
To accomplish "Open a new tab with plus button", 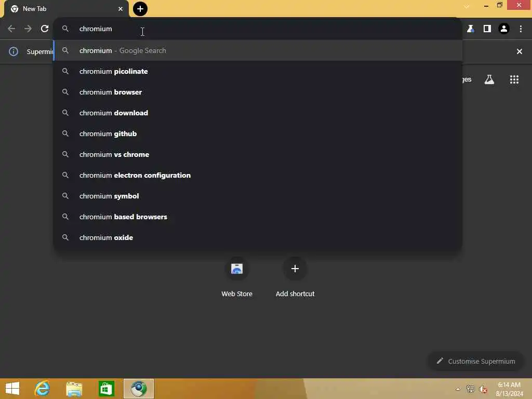I will pyautogui.click(x=140, y=9).
